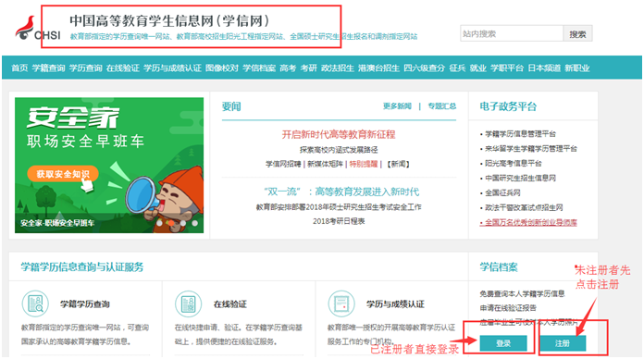Screen dimensions: 644x359
Task: Open 阳光高考信息平台 link
Action: pyautogui.click(x=513, y=164)
